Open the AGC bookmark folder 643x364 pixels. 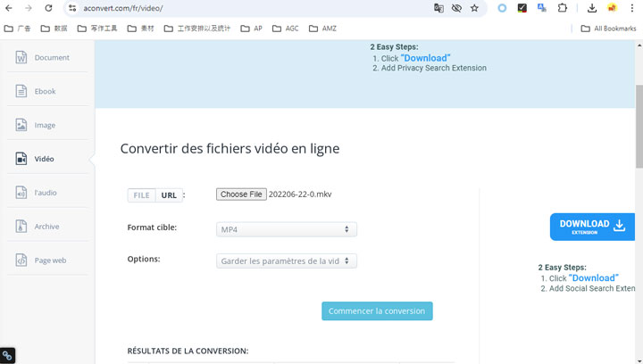point(286,29)
